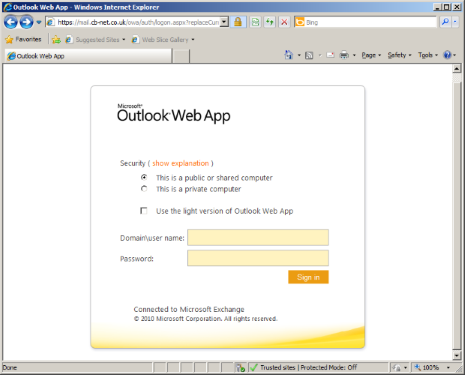Stop loading with the red X icon
This screenshot has width=465, height=375.
coord(284,22)
